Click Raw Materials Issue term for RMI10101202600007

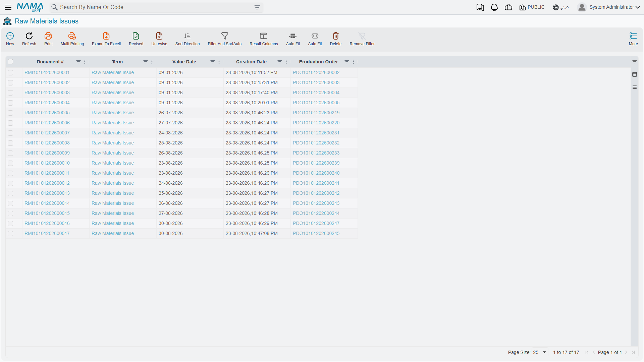click(x=113, y=133)
